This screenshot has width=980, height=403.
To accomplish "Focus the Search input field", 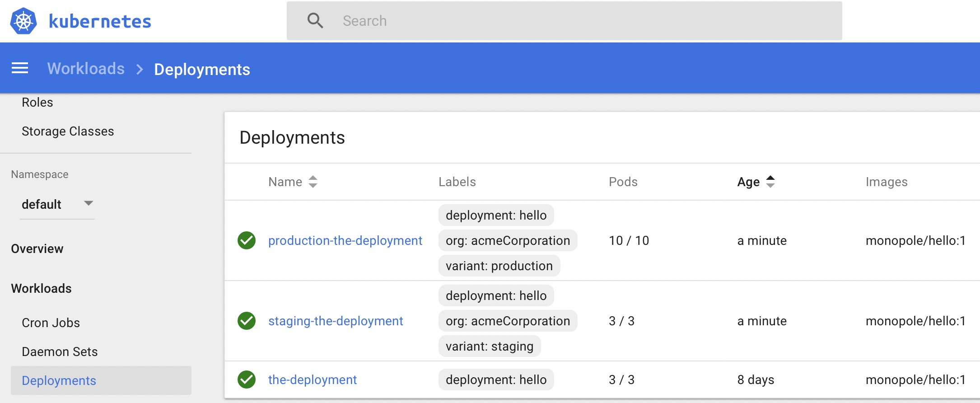I will [x=565, y=21].
